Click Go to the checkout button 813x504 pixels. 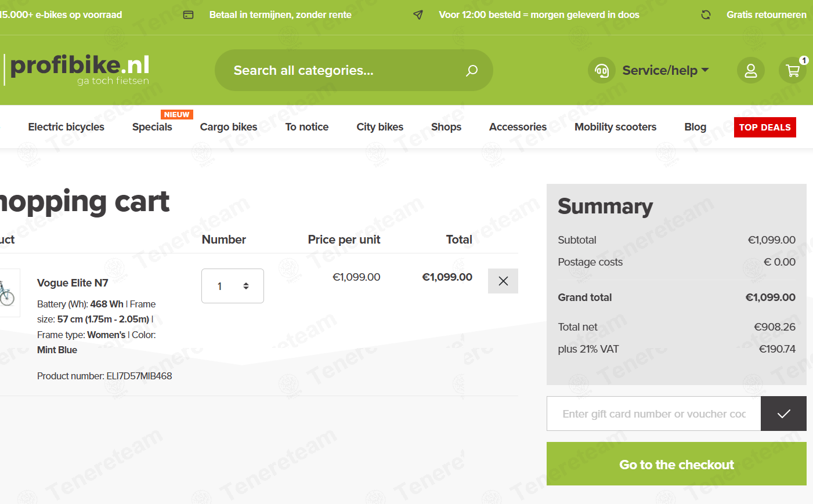click(677, 464)
